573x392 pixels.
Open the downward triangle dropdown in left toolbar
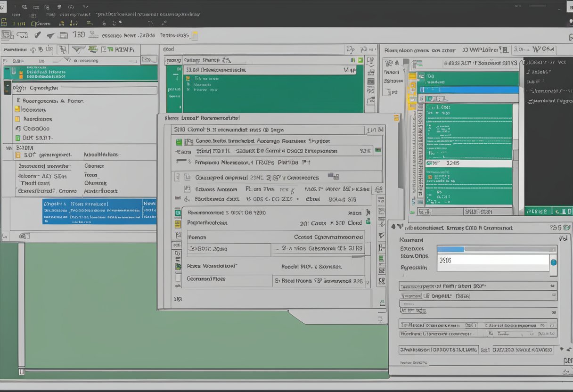click(x=78, y=49)
